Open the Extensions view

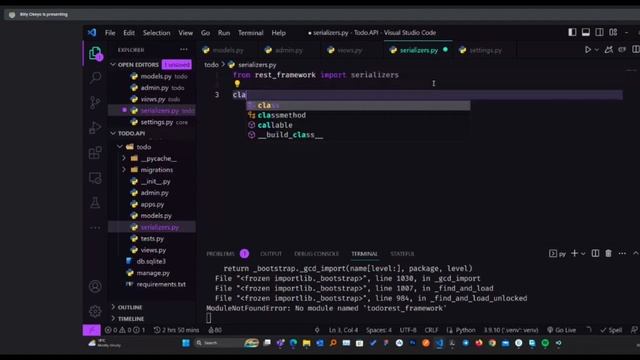coord(95,153)
